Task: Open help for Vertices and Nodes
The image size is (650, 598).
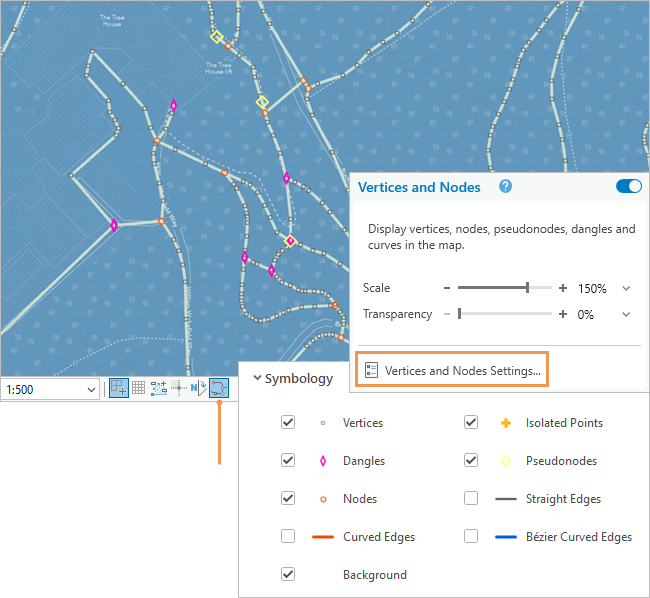Action: (505, 187)
